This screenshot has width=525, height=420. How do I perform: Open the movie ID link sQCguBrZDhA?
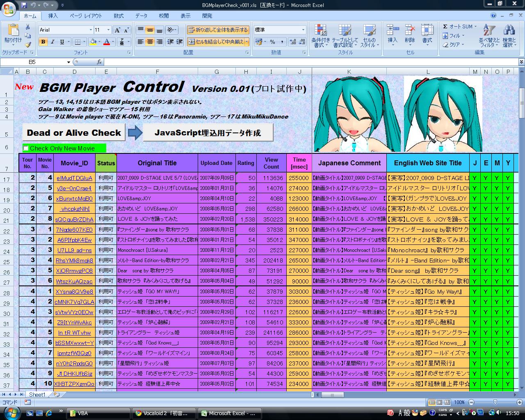pos(74,219)
